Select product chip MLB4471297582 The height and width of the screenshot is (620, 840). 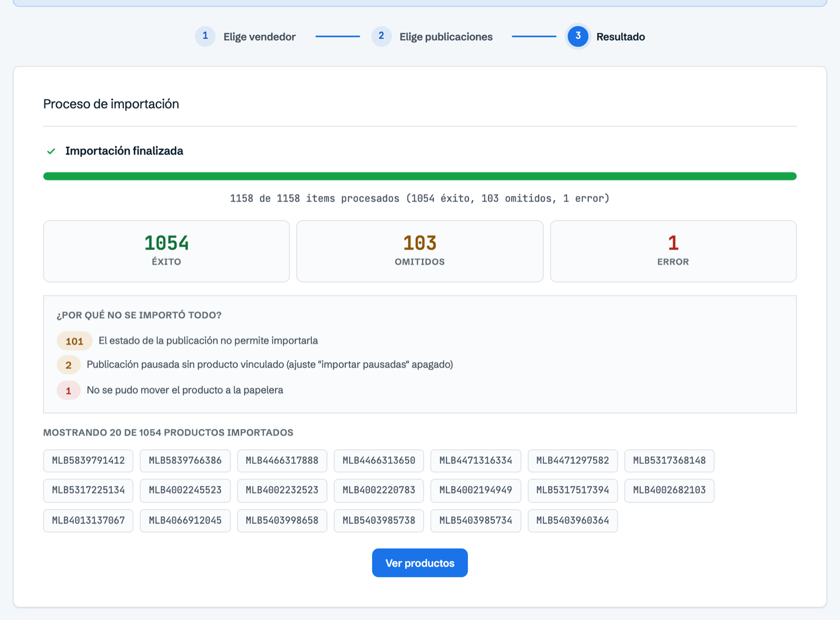[x=573, y=461]
